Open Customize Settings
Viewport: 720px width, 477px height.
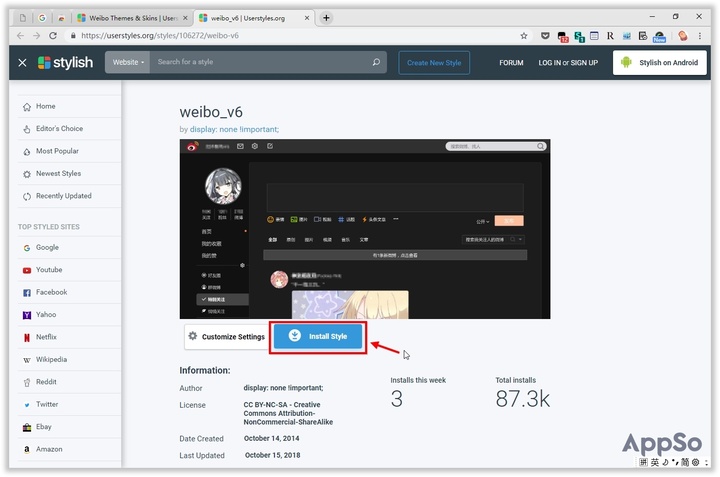click(x=226, y=337)
